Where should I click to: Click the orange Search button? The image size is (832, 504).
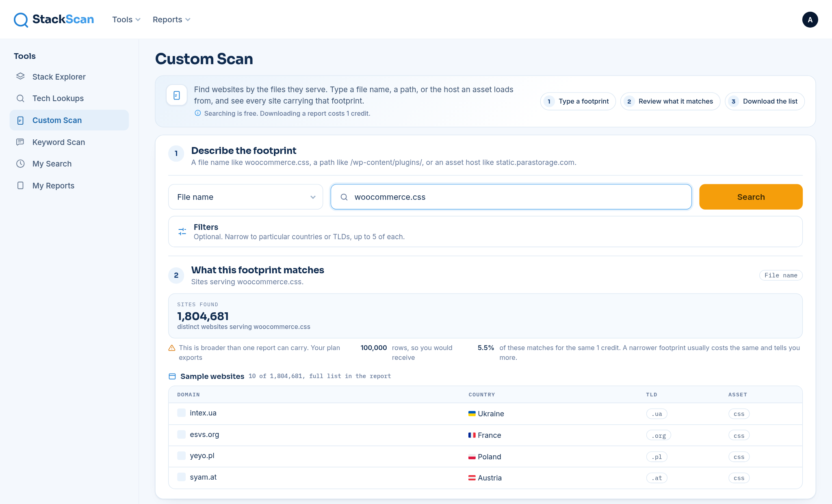pos(751,197)
